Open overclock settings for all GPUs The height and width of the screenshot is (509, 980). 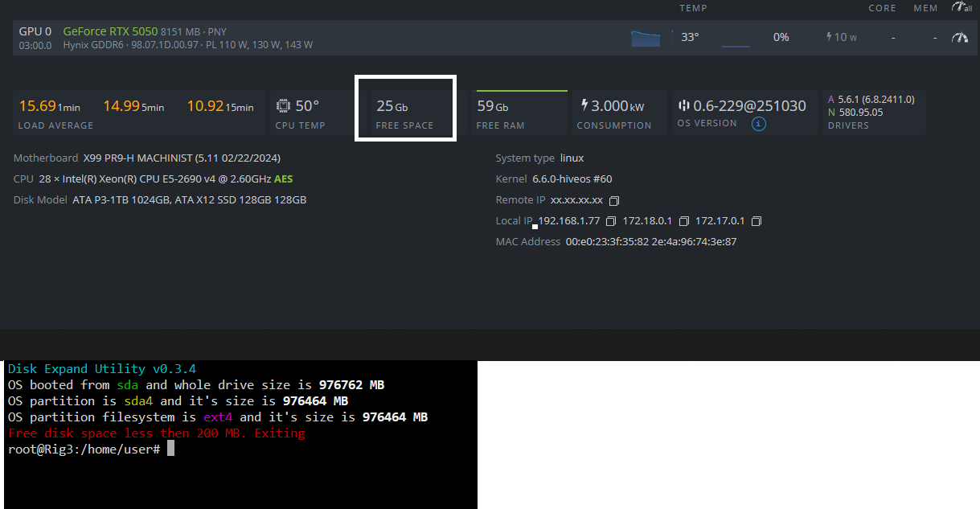(x=961, y=7)
